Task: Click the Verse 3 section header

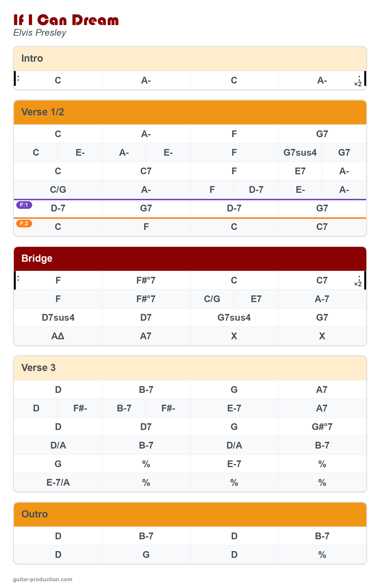Action: tap(190, 368)
